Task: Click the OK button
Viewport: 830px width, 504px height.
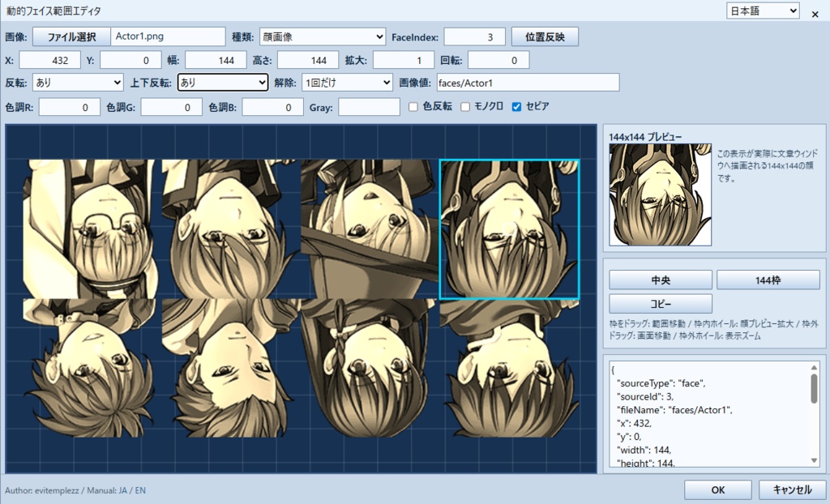Action: (x=718, y=489)
